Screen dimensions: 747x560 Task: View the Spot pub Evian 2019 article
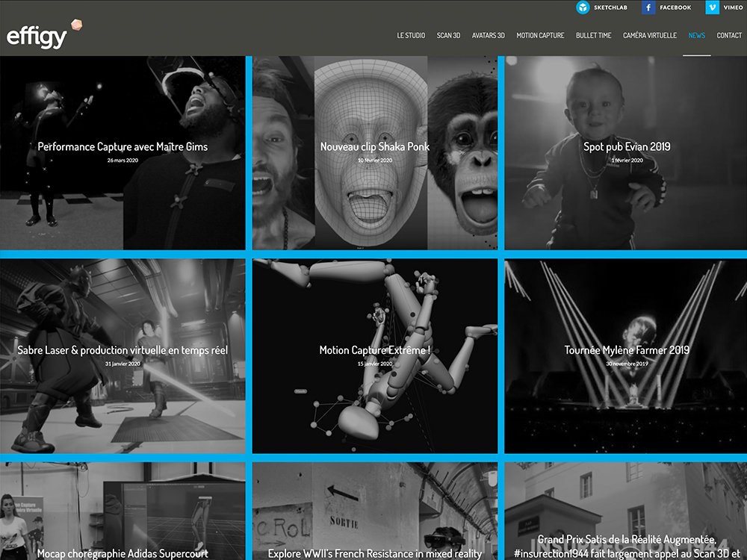(x=627, y=147)
